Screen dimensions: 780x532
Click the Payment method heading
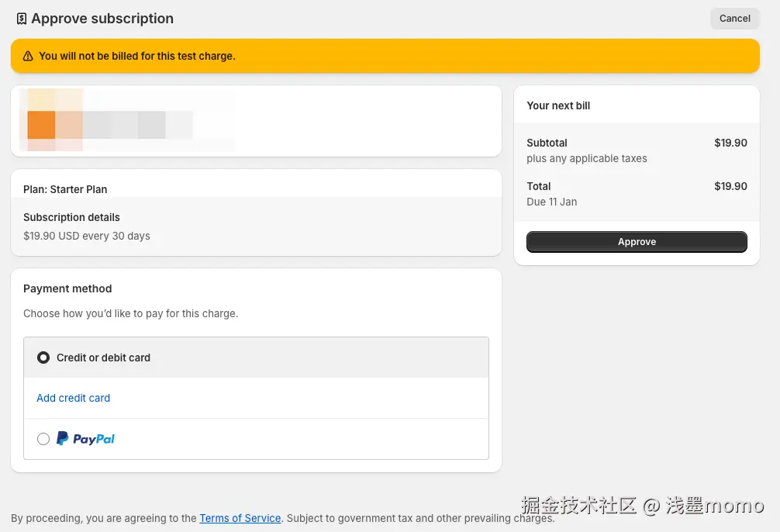(67, 288)
